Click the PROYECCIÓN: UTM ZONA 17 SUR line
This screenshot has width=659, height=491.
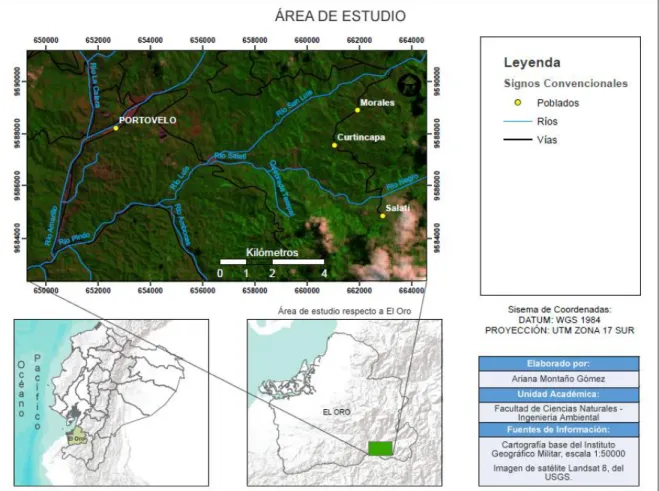[x=559, y=330]
